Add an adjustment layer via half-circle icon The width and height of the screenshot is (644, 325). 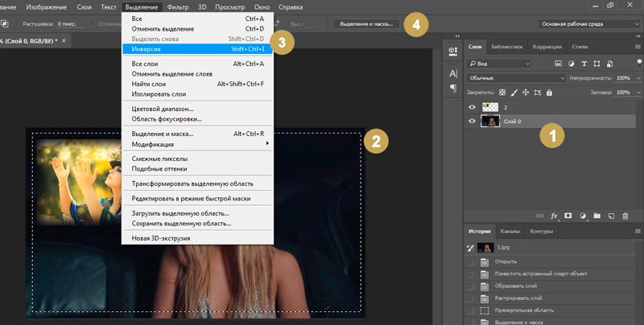pyautogui.click(x=582, y=216)
